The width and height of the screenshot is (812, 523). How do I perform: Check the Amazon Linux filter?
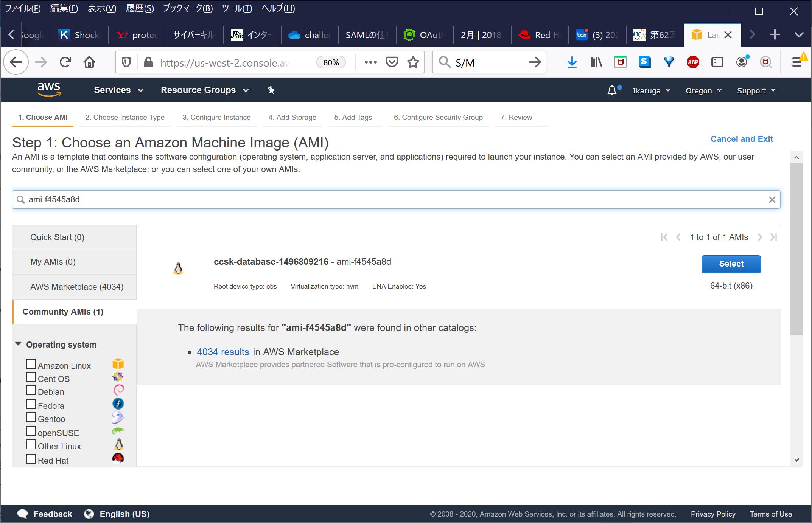(x=31, y=364)
